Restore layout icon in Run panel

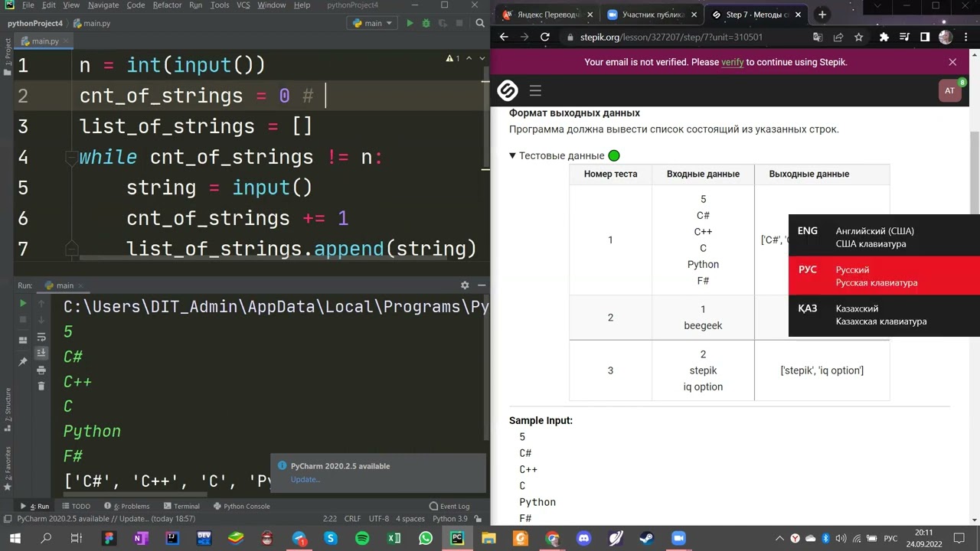click(22, 340)
